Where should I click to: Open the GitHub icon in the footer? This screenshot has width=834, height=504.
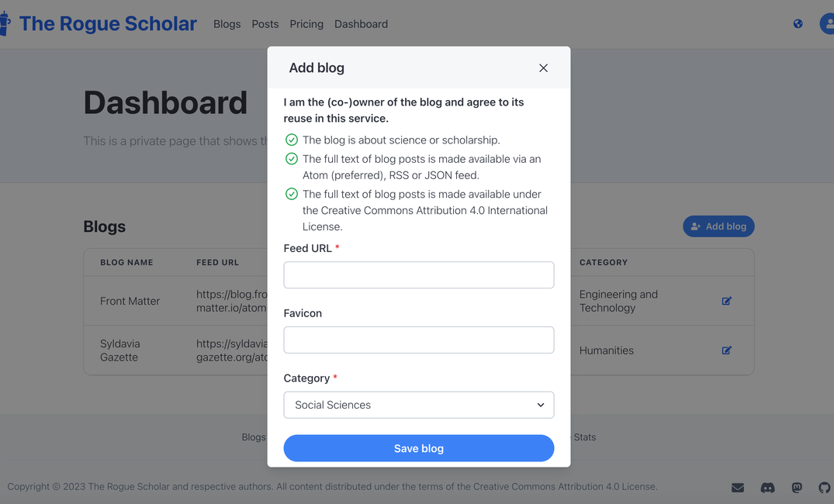point(824,488)
